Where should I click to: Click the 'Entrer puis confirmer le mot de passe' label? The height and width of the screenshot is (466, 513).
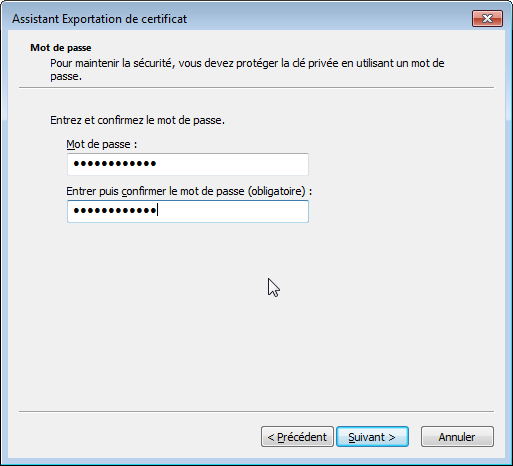coord(189,191)
